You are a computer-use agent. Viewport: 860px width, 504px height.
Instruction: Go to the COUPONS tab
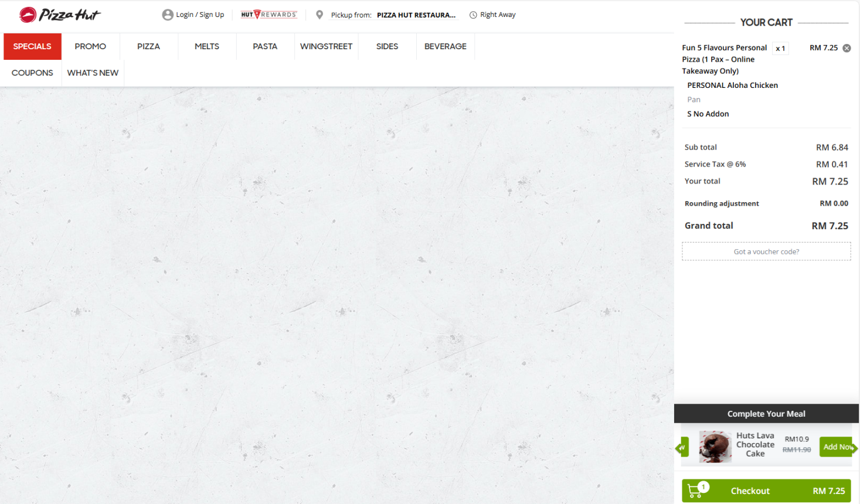(x=32, y=73)
